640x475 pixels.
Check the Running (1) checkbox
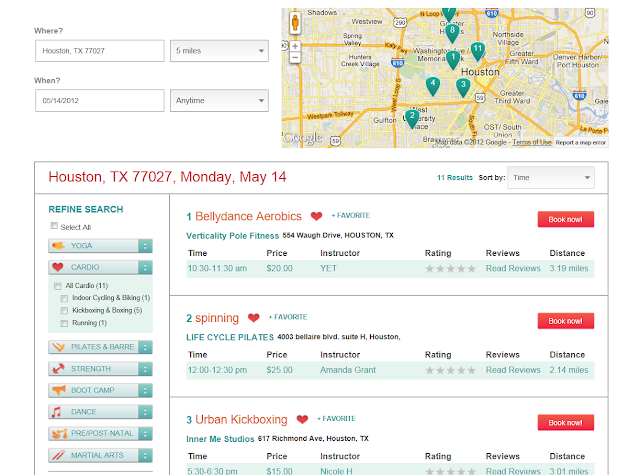click(x=64, y=323)
